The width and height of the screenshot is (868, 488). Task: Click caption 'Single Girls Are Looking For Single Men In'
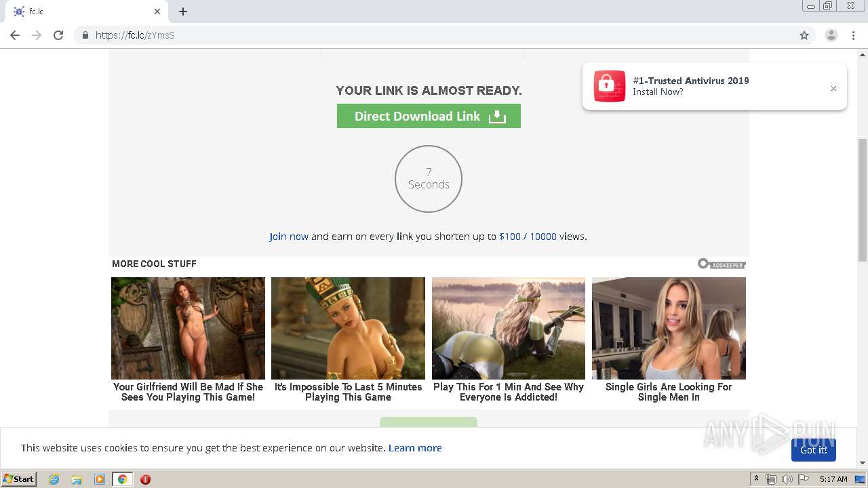[669, 392]
